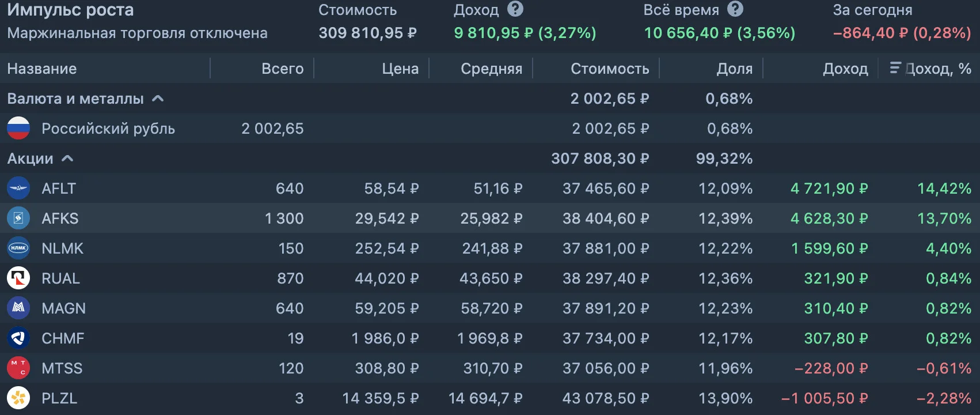Viewport: 980px width, 415px height.
Task: Click the RUAL Rusal logo icon
Action: (18, 278)
